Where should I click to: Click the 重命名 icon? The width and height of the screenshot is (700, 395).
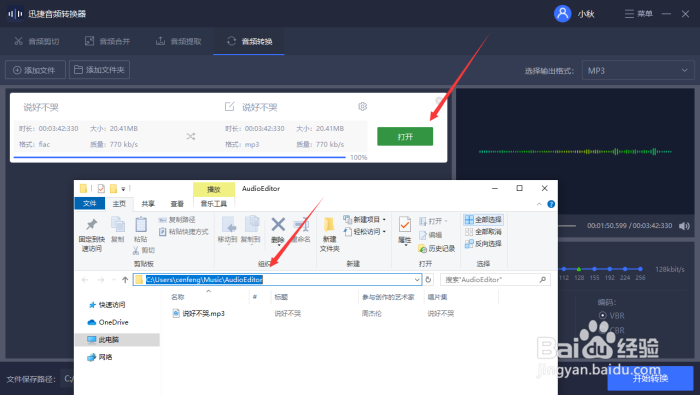pyautogui.click(x=301, y=225)
